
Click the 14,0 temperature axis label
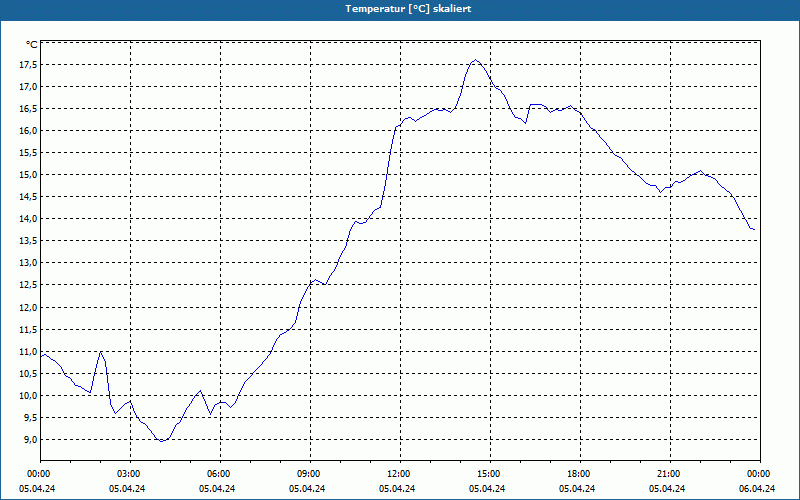tap(29, 219)
